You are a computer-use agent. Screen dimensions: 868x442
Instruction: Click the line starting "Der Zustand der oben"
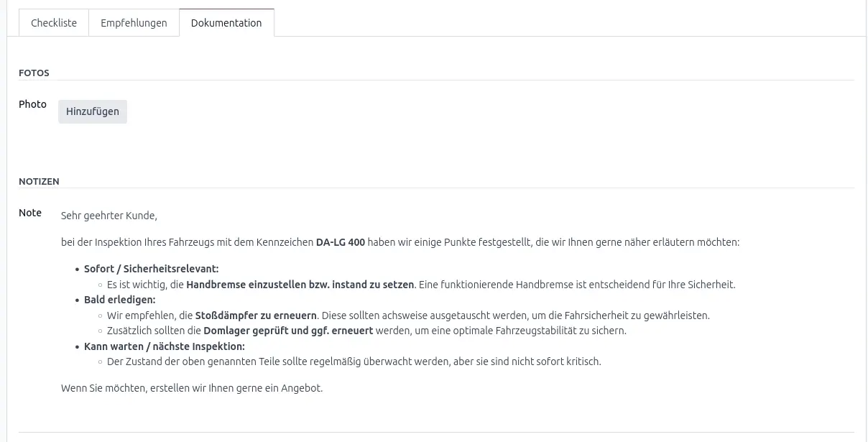(354, 362)
